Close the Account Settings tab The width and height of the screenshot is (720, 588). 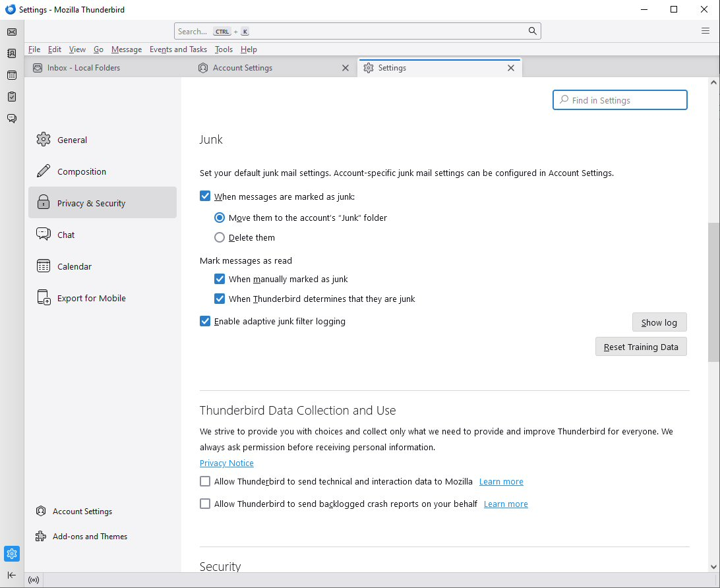click(x=345, y=68)
